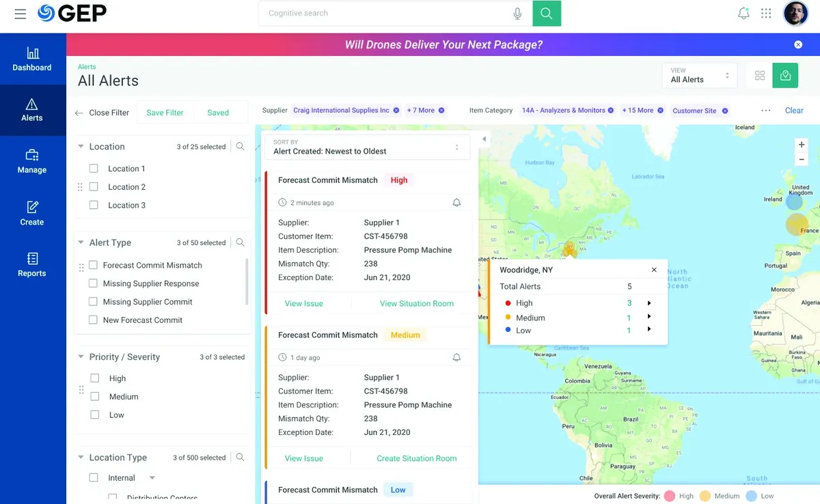The height and width of the screenshot is (504, 820).
Task: Collapse the alert list panel arrow
Action: coord(484,139)
